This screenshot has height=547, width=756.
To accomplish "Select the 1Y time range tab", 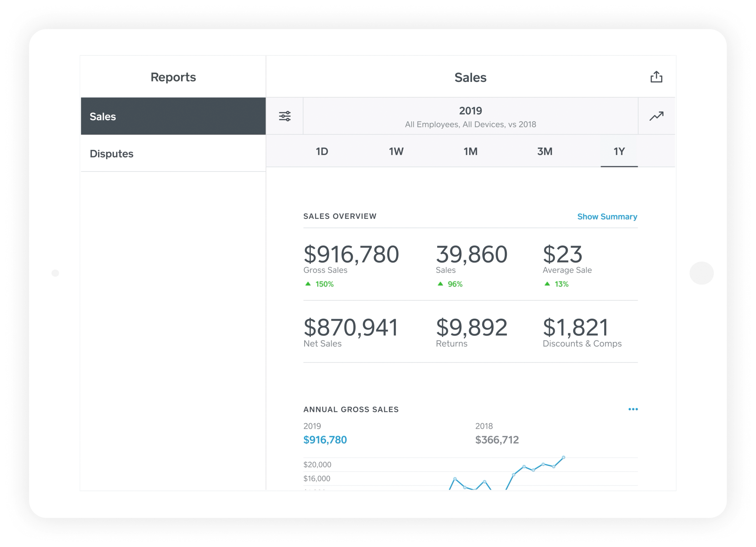I will (x=619, y=151).
